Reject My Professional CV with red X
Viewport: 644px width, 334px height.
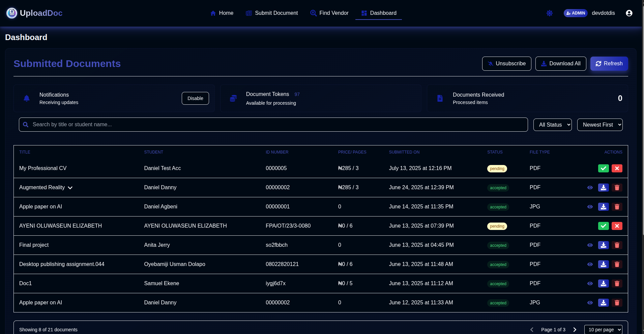click(617, 168)
